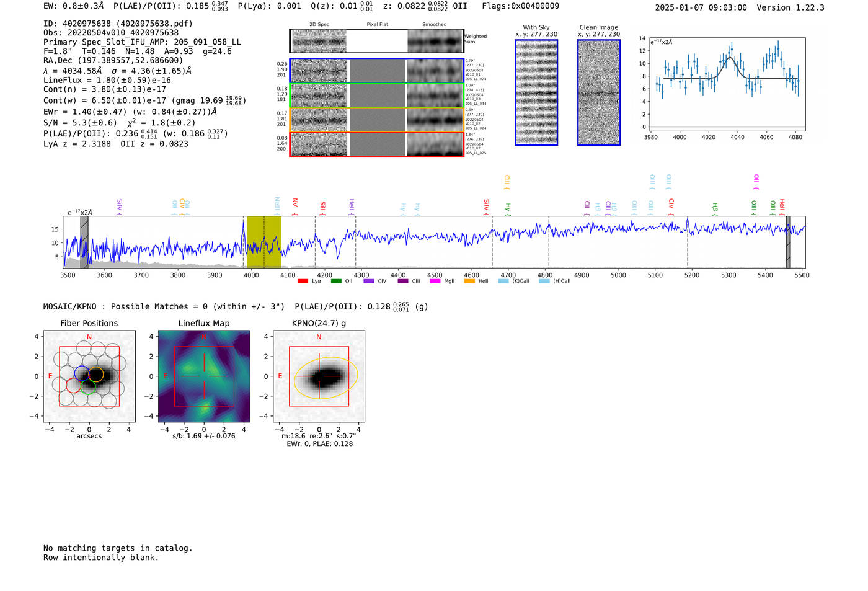Image resolution: width=868 pixels, height=591 pixels.
Task: Open the Clean Image cutout
Action: [599, 92]
